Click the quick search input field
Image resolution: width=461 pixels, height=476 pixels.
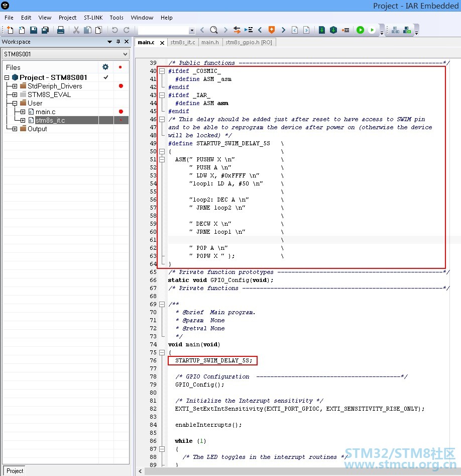point(164,30)
